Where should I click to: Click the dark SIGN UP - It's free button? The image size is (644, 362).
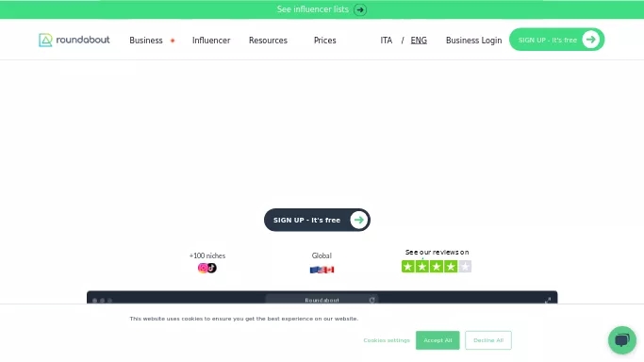317,220
